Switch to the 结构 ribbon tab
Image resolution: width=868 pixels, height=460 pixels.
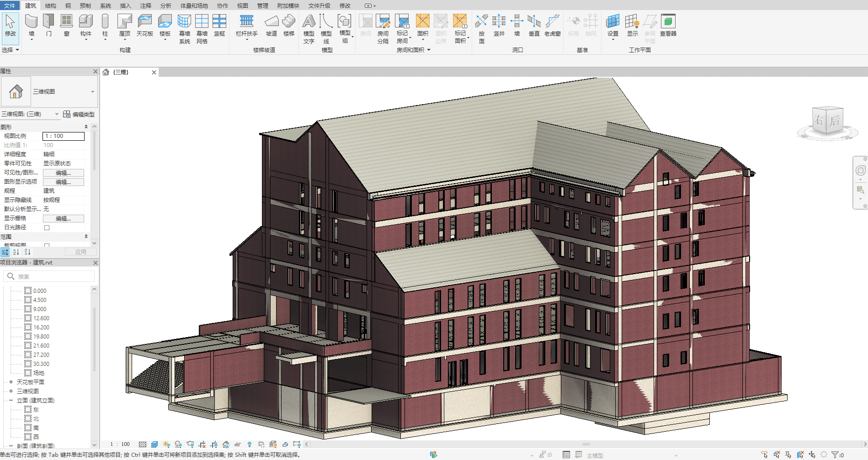click(51, 5)
